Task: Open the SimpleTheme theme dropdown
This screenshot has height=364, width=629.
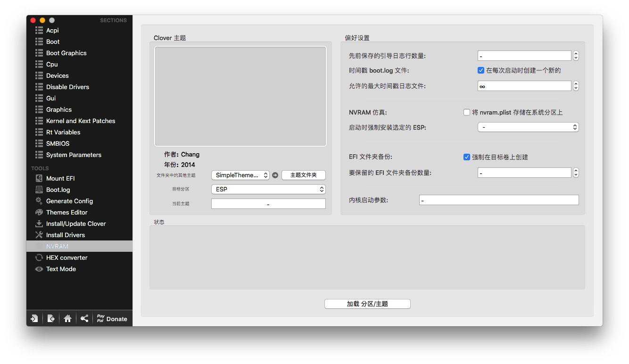Action: [x=240, y=175]
